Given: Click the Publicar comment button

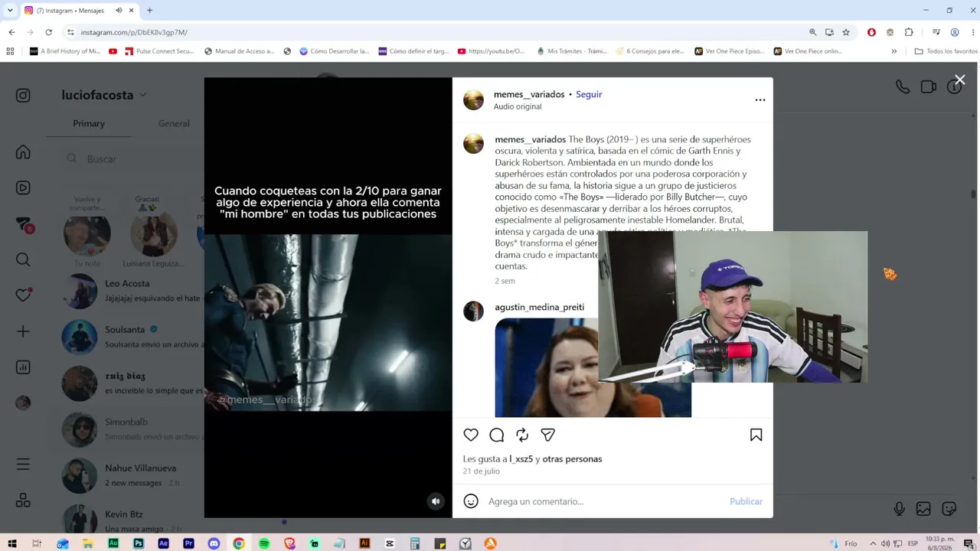Looking at the screenshot, I should [x=746, y=501].
